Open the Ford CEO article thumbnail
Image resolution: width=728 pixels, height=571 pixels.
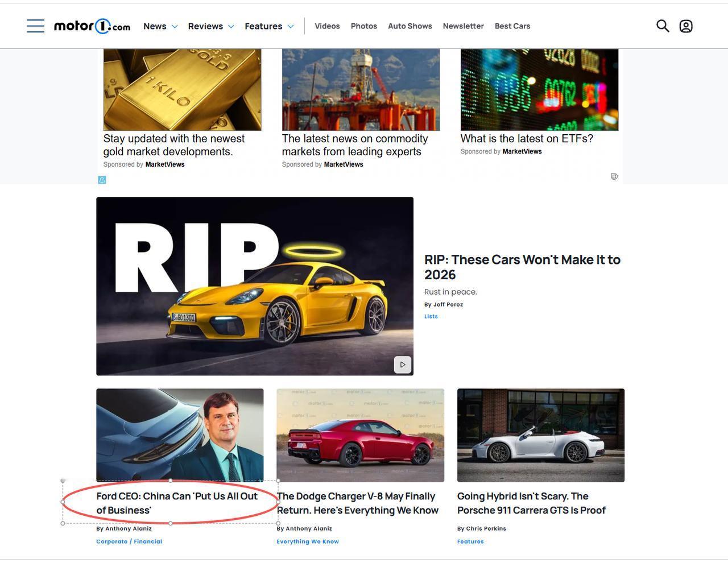[180, 435]
